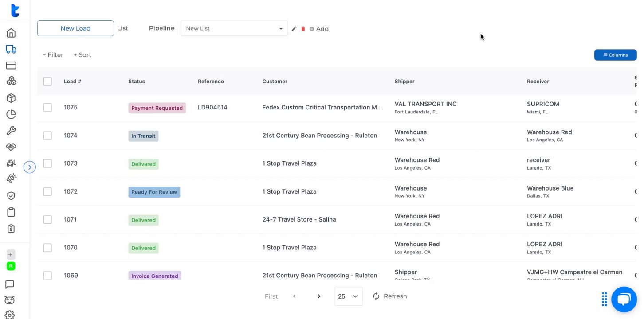Tick the checkbox for load 1075
The width and height of the screenshot is (644, 319).
coord(47,108)
